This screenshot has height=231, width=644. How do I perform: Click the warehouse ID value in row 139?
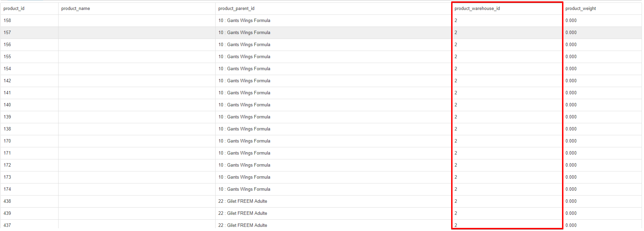tap(456, 117)
